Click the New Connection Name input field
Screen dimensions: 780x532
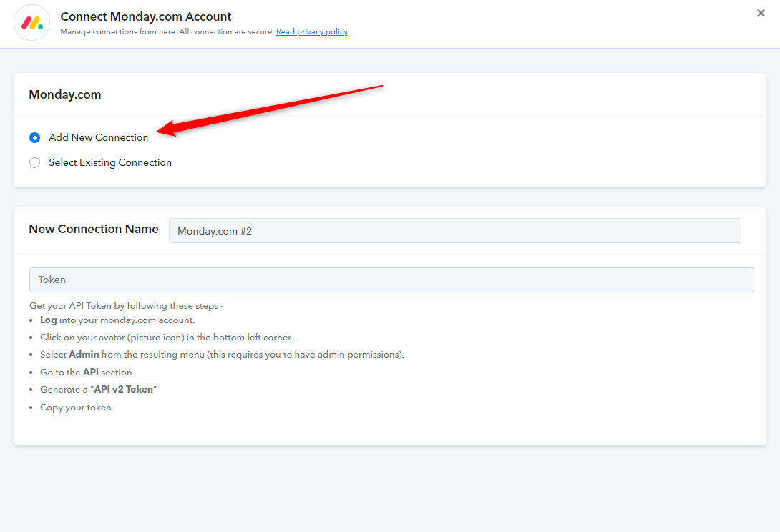click(454, 231)
